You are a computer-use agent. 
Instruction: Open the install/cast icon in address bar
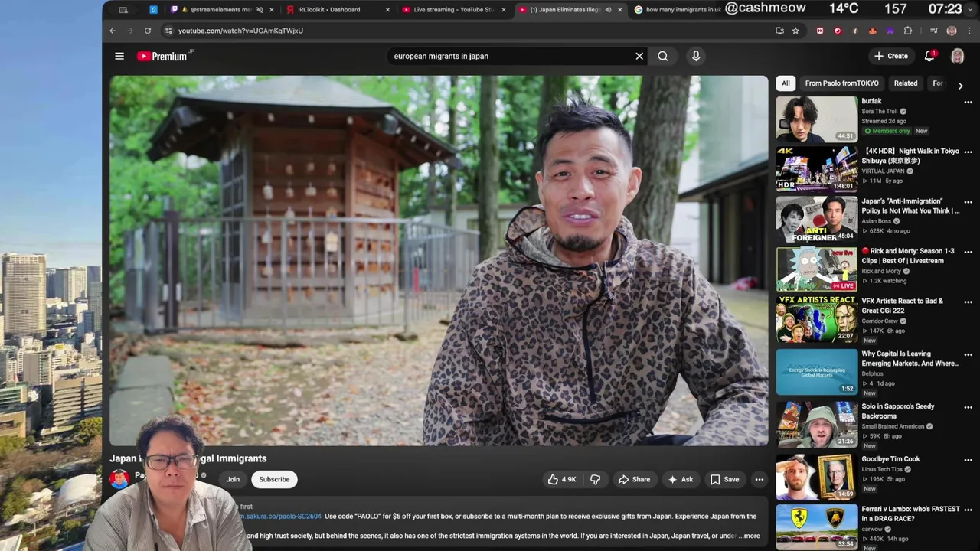[779, 31]
